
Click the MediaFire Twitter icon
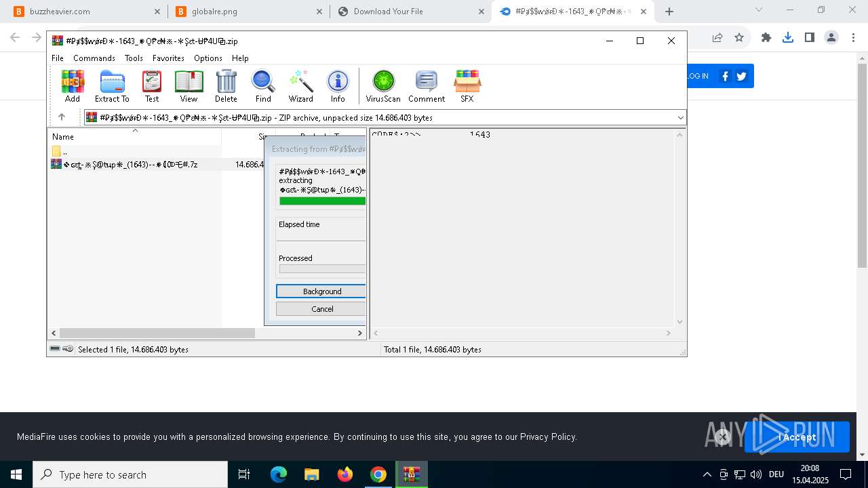coord(741,76)
